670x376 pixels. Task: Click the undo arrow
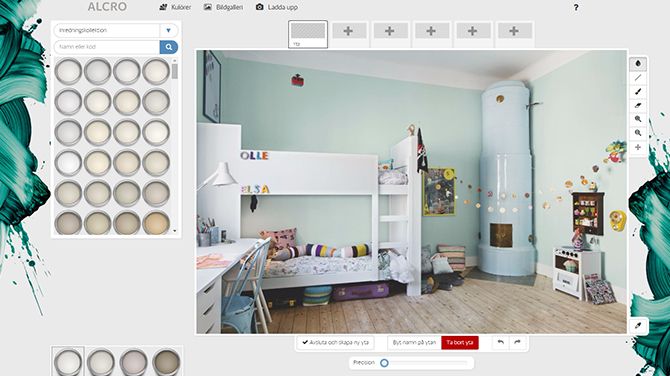[501, 342]
